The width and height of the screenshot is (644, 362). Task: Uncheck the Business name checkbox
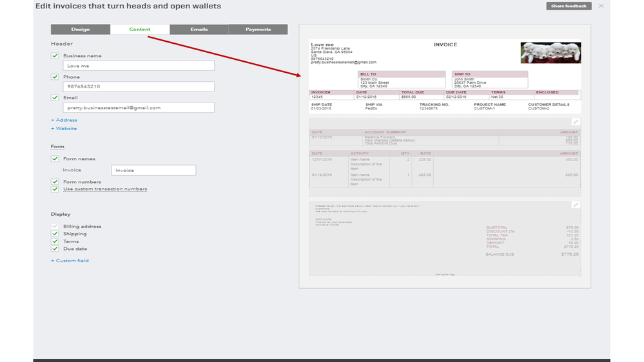[x=55, y=56]
